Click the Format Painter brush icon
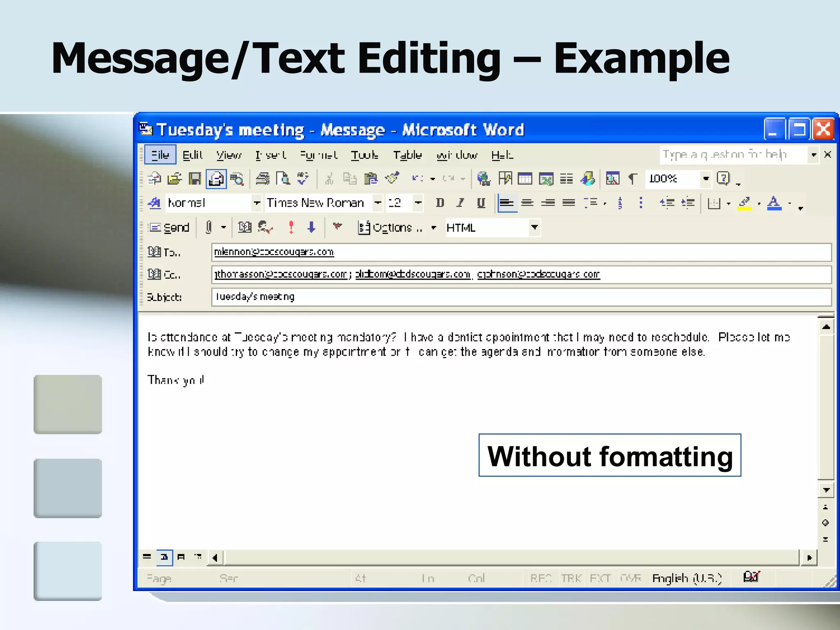Screen dimensions: 840x630 (392, 179)
